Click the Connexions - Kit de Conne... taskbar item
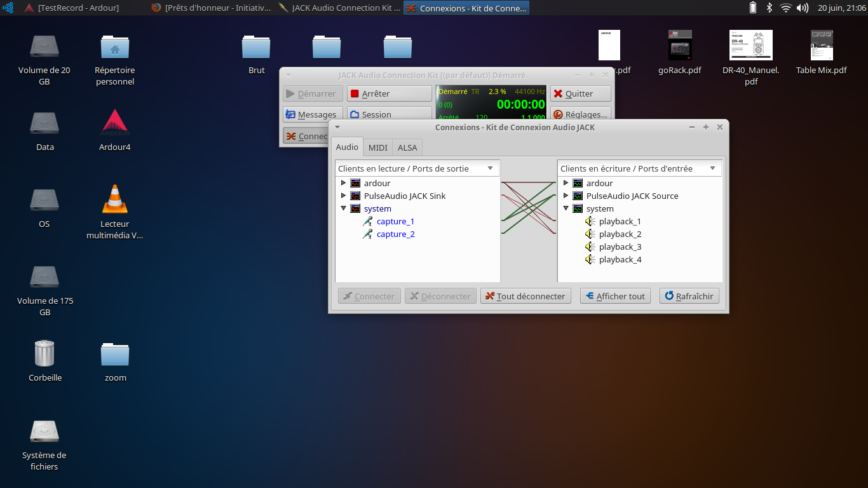This screenshot has height=488, width=868. click(466, 8)
